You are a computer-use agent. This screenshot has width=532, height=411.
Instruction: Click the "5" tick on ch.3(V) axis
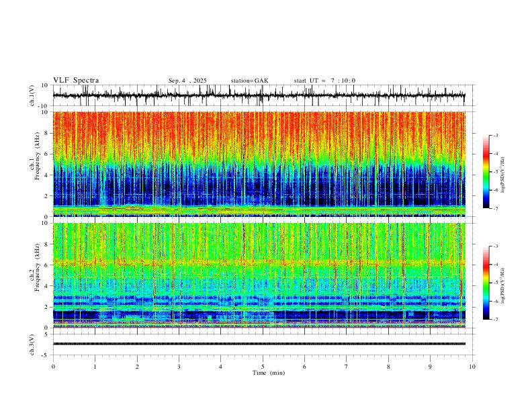[x=47, y=334]
